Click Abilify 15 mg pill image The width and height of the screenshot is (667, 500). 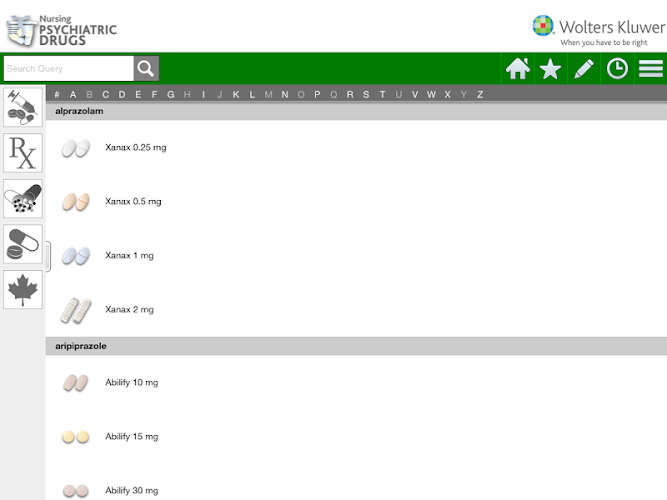pyautogui.click(x=76, y=437)
